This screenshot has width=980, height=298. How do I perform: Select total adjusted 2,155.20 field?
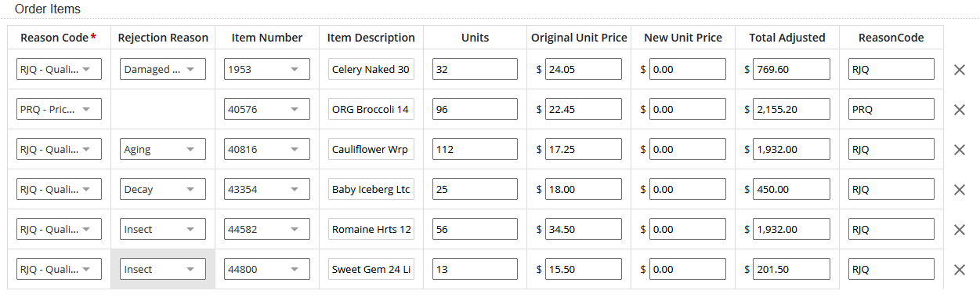coord(792,109)
